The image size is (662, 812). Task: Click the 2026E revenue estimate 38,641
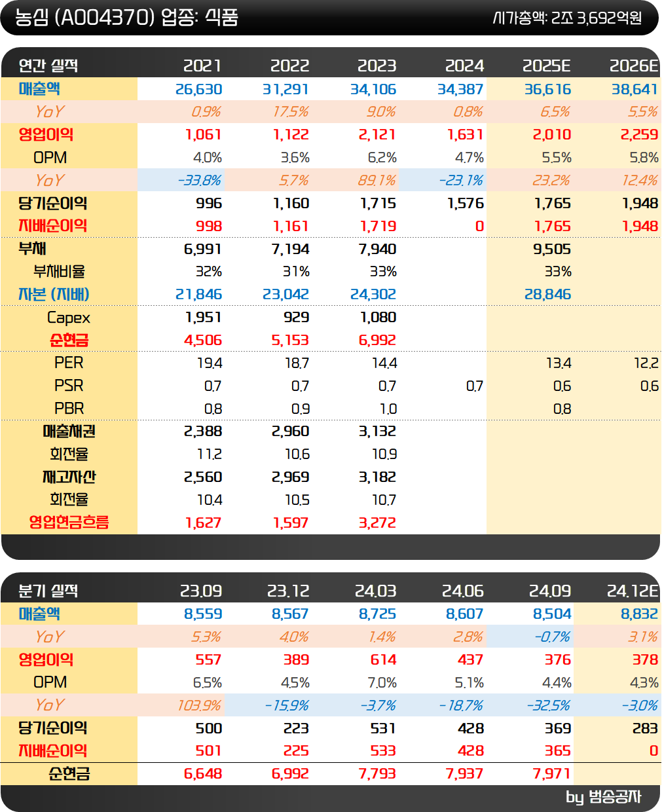pos(634,89)
